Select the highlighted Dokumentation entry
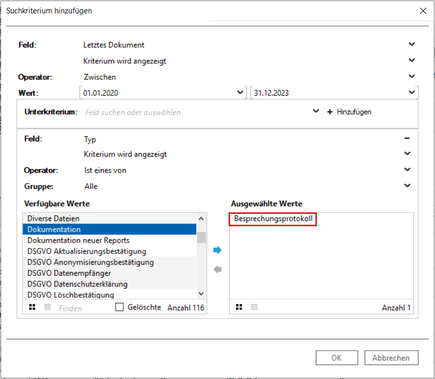The width and height of the screenshot is (435, 379). click(x=110, y=229)
